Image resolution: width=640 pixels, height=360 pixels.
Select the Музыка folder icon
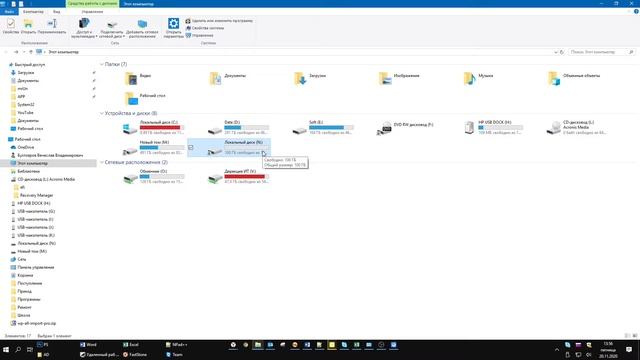469,78
